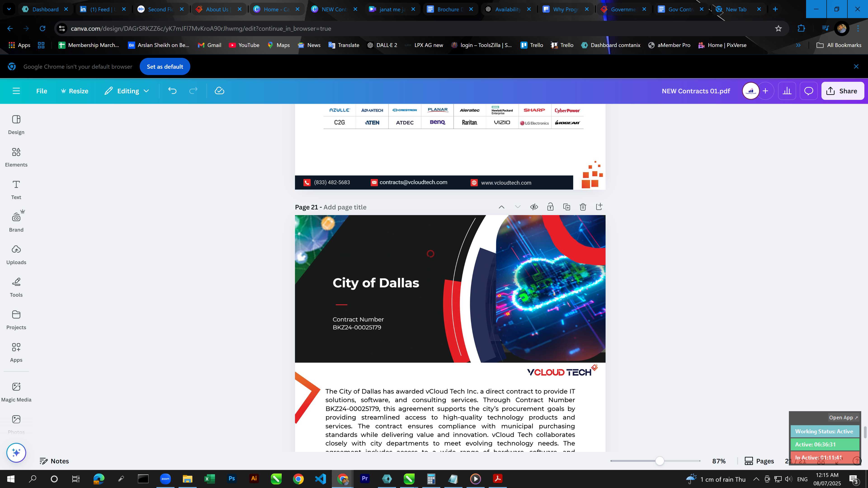
Task: Open Chrome extensions puzzle icon
Action: 802,29
